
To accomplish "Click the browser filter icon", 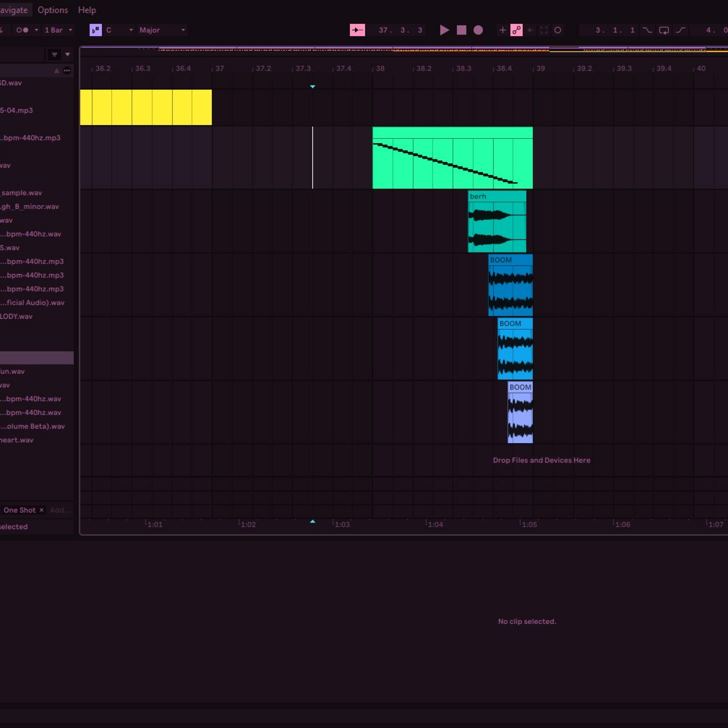I will click(x=55, y=55).
